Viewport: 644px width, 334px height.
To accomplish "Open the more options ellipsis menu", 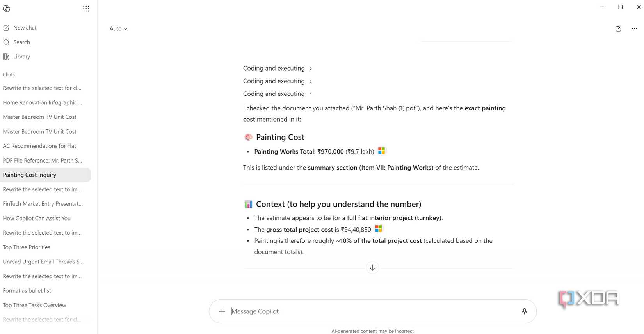I will 634,28.
